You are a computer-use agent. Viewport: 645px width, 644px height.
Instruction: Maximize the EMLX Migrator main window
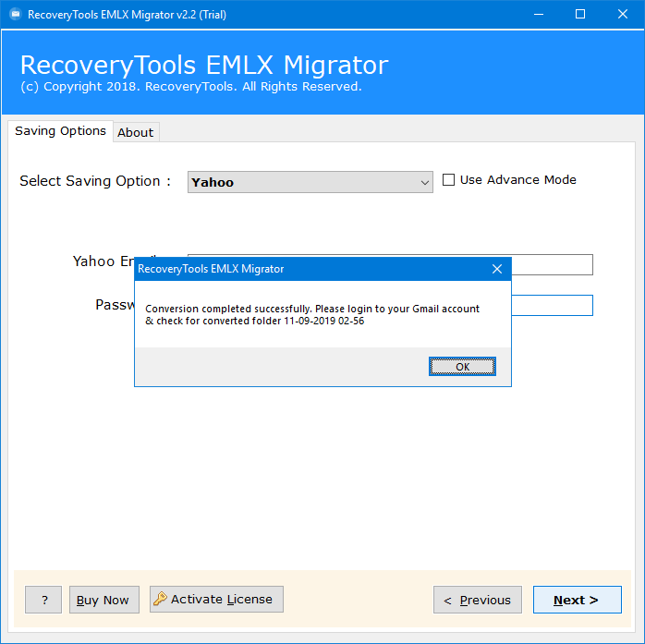[580, 15]
